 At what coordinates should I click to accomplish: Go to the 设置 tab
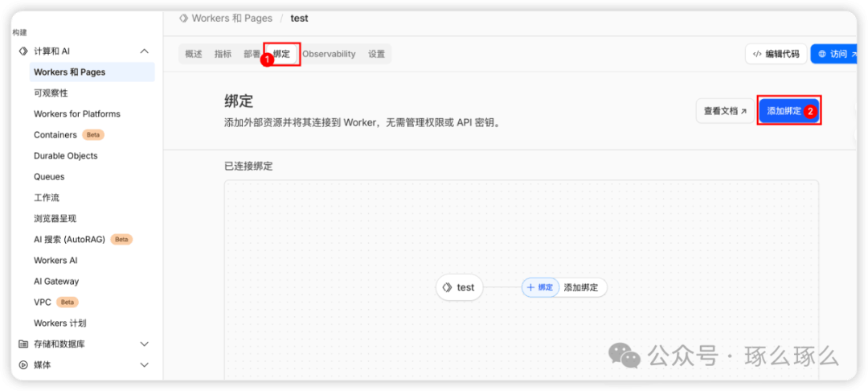point(376,54)
